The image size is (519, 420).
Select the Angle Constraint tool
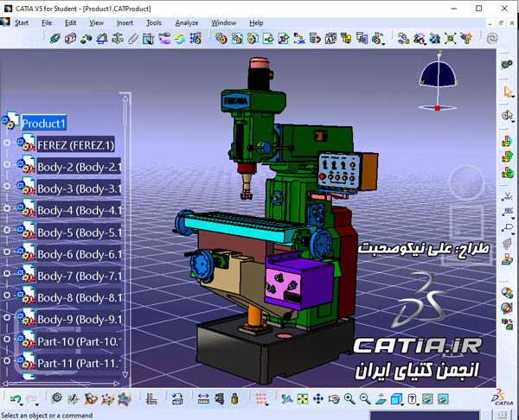point(101,39)
